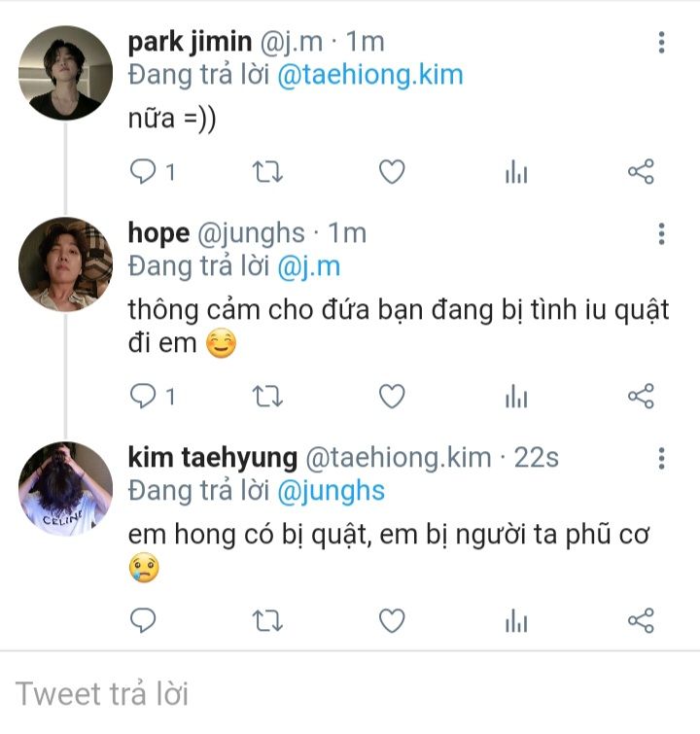
Task: Open the @junghs mention link
Action: coord(332,491)
